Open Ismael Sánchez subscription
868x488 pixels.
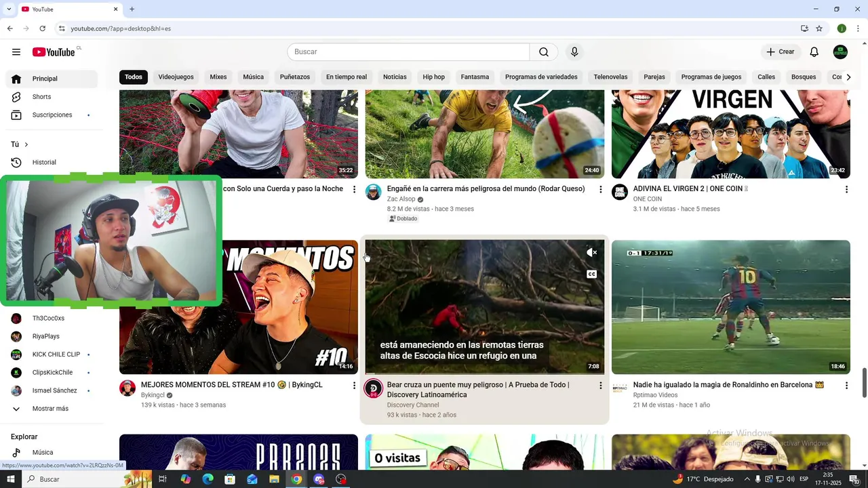click(52, 391)
